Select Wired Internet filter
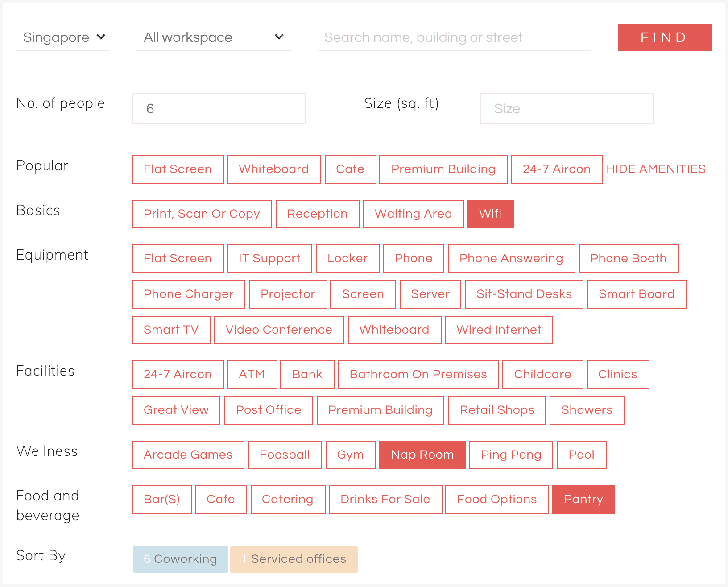 click(x=499, y=330)
